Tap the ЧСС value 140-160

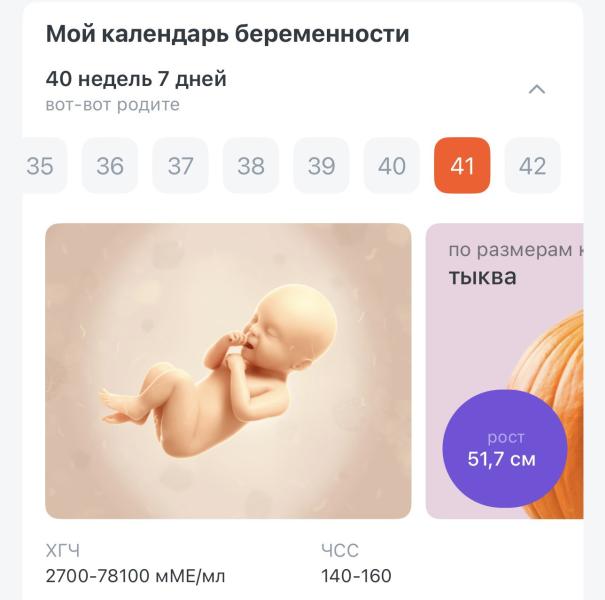tap(356, 576)
